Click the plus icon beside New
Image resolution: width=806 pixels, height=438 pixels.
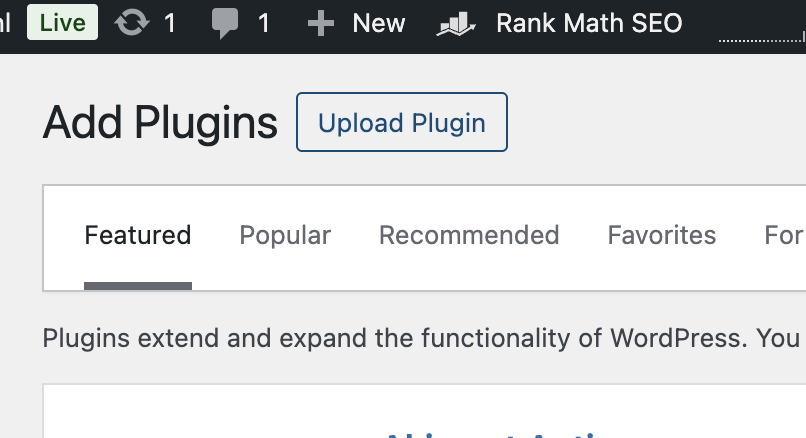click(x=320, y=23)
